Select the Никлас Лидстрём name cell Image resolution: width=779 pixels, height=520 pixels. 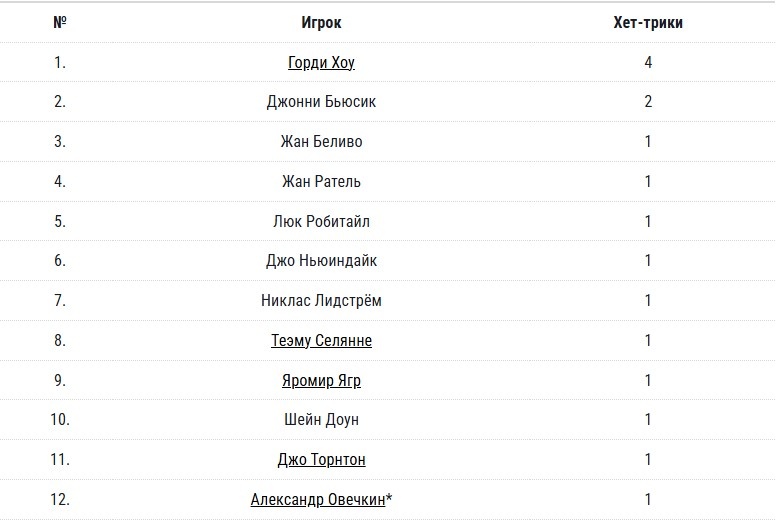pyautogui.click(x=321, y=300)
